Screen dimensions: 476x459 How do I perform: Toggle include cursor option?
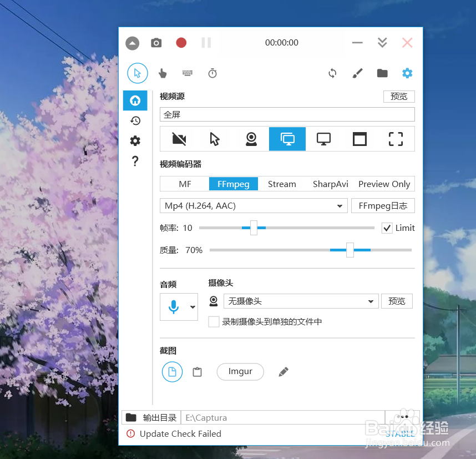tap(138, 73)
